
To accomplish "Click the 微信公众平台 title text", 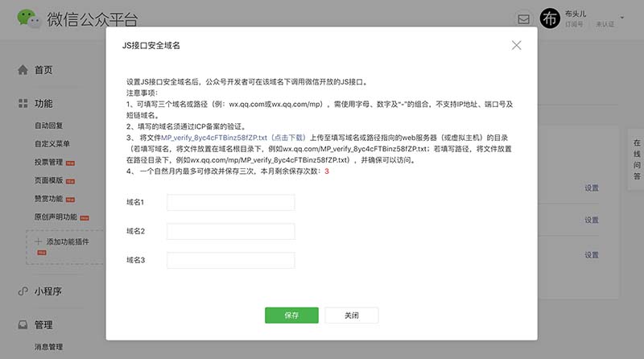I will pyautogui.click(x=93, y=19).
